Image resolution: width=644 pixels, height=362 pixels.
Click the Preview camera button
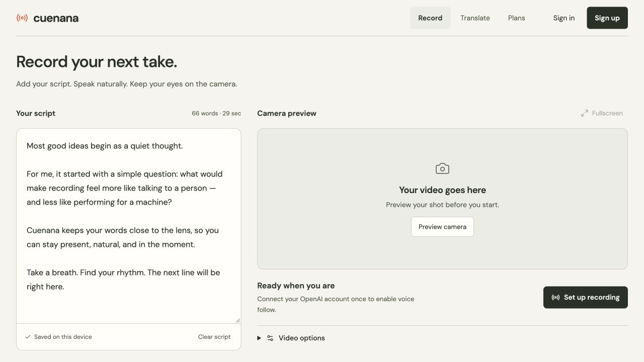coord(442,227)
